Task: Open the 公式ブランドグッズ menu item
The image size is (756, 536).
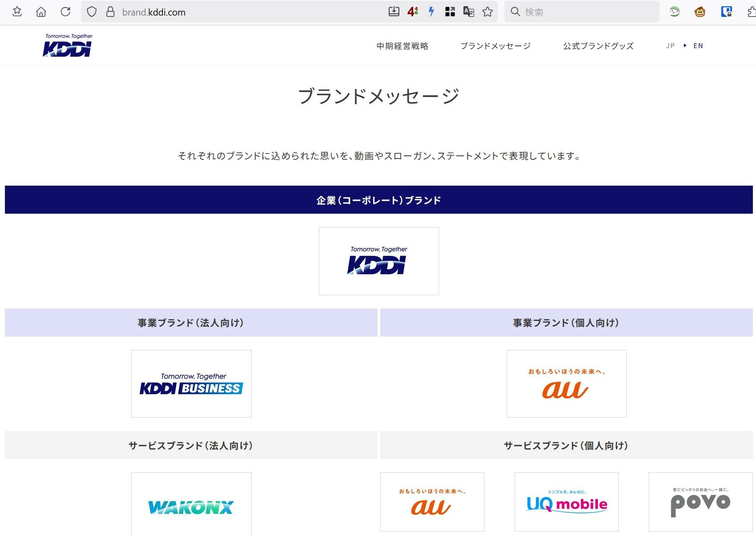Action: (x=598, y=46)
